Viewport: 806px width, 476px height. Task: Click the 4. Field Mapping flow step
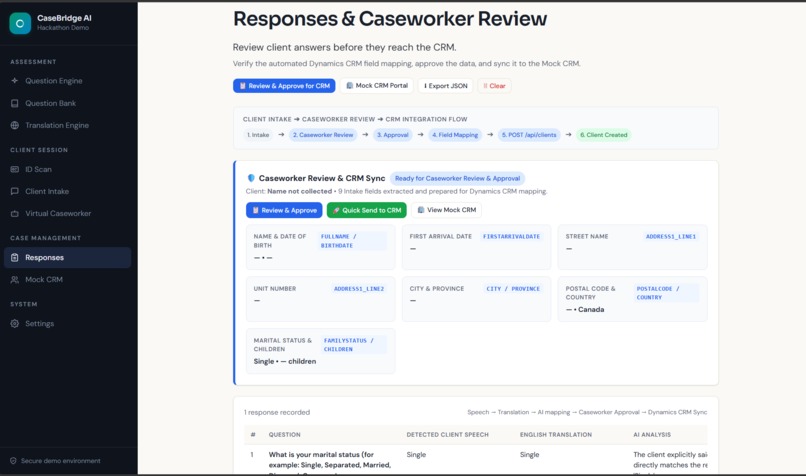coord(455,135)
